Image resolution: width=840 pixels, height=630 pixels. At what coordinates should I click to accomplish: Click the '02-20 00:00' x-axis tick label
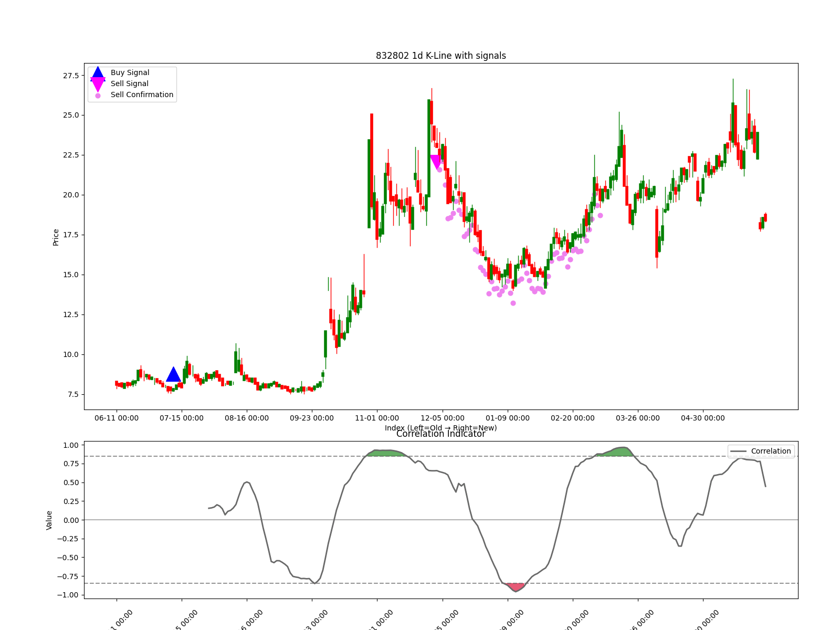pos(572,418)
